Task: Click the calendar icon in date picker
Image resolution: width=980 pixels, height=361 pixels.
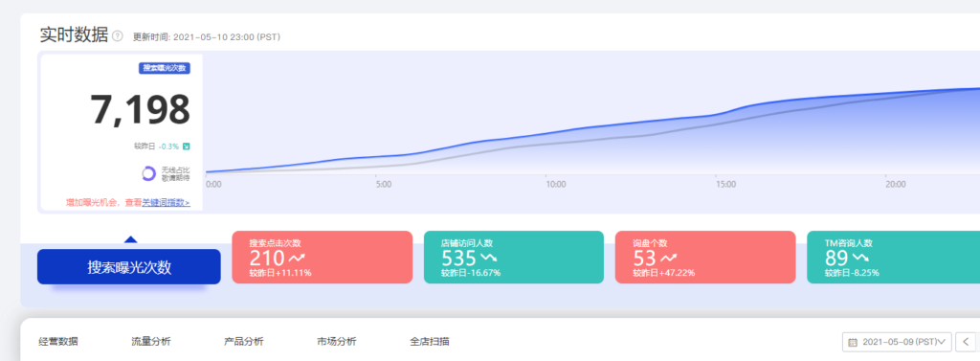Action: coord(853,342)
